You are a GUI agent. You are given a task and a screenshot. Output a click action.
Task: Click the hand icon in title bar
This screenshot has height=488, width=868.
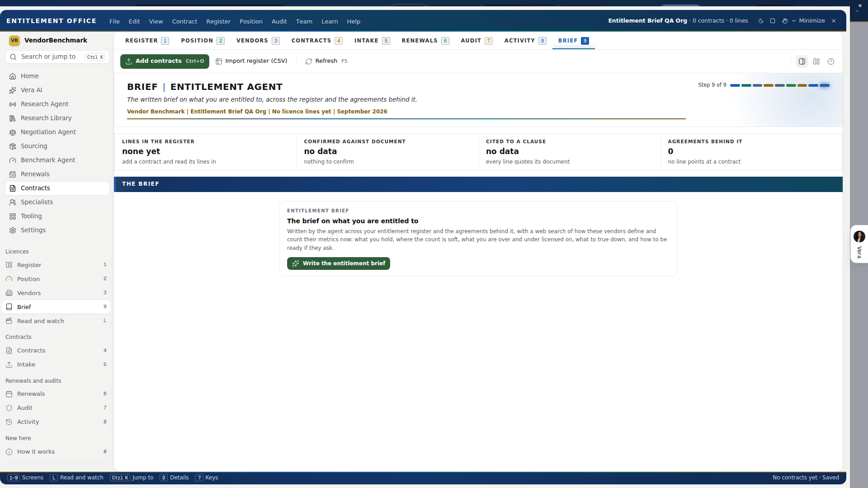[785, 21]
